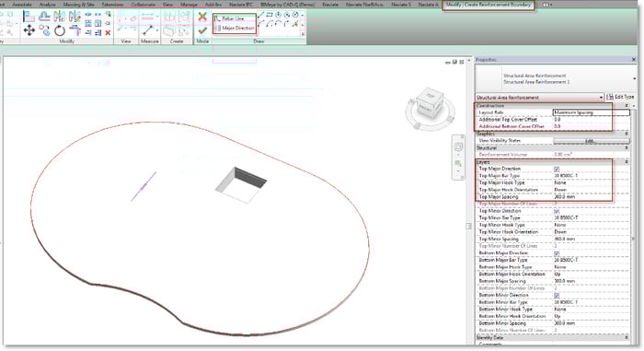Click the ViewCube in the viewport
The height and width of the screenshot is (351, 644).
tap(430, 102)
